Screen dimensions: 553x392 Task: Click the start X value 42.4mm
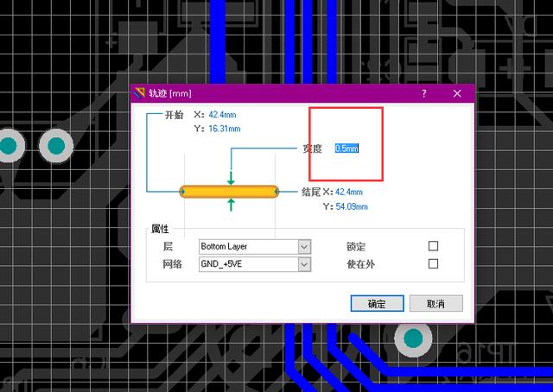222,115
